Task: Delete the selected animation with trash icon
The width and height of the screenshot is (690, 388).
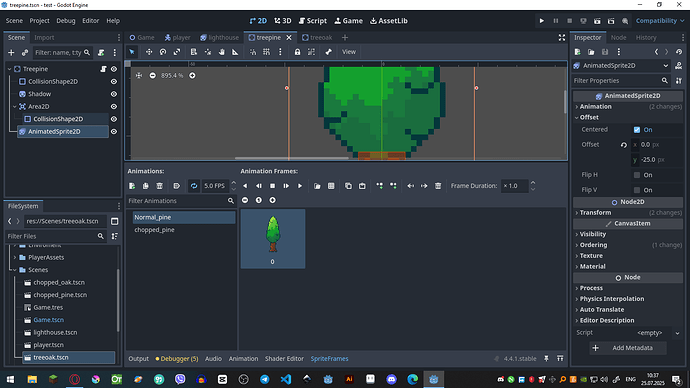Action: pos(159,186)
